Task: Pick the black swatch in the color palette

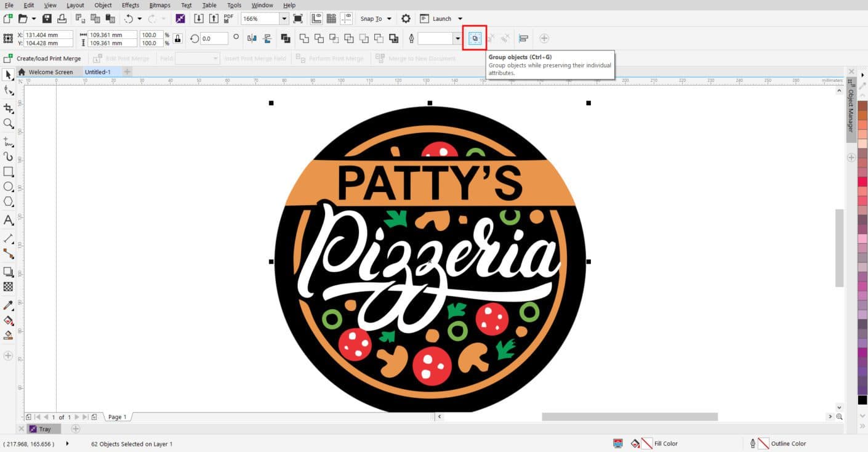Action: click(x=862, y=400)
